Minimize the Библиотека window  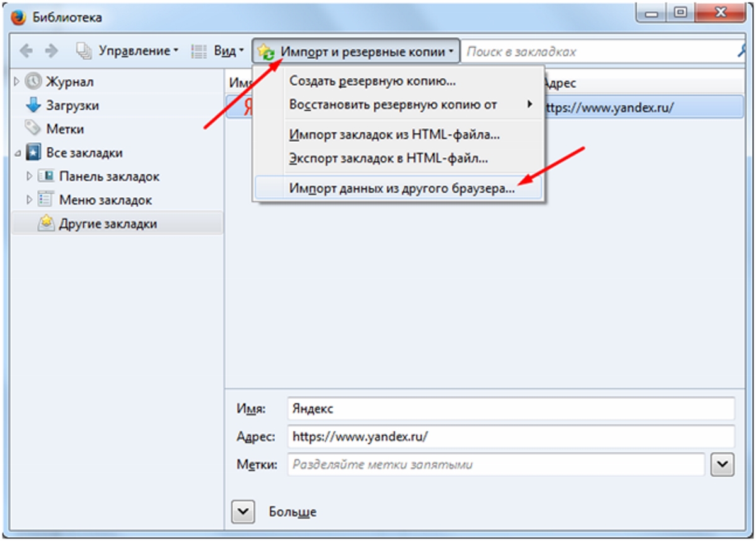652,13
